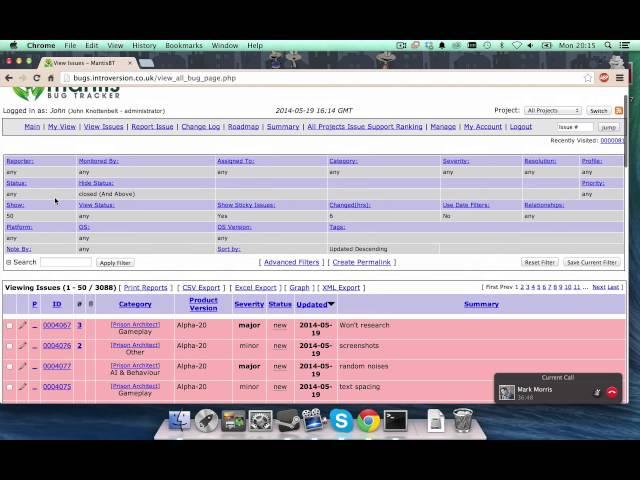Mute microphone in the current call
The width and height of the screenshot is (640, 480).
597,392
